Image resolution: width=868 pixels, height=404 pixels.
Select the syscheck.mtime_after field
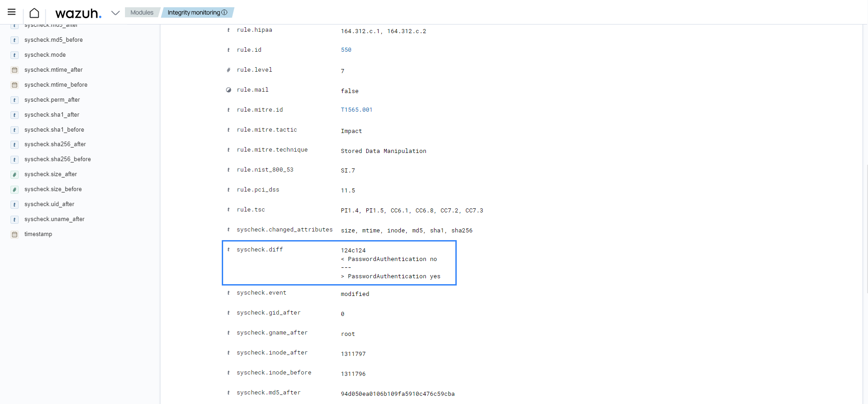tap(54, 70)
